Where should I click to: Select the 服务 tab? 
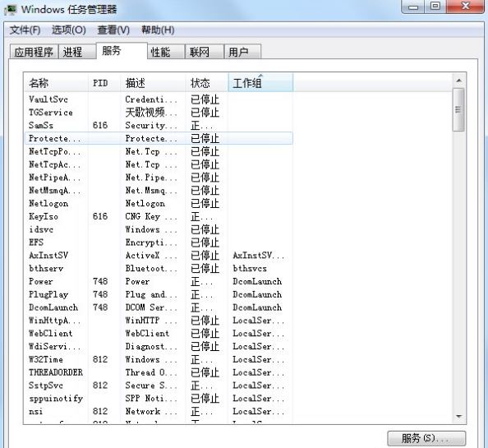pyautogui.click(x=122, y=50)
